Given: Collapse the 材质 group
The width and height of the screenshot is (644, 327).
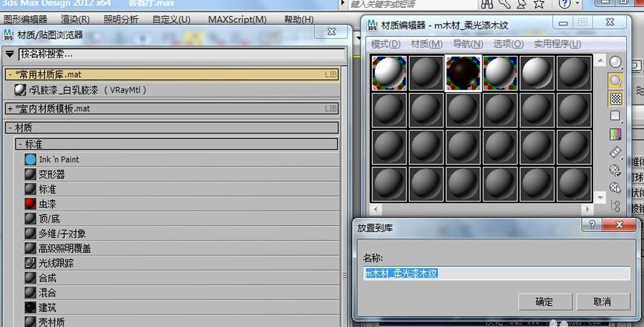Looking at the screenshot, I should [10, 128].
